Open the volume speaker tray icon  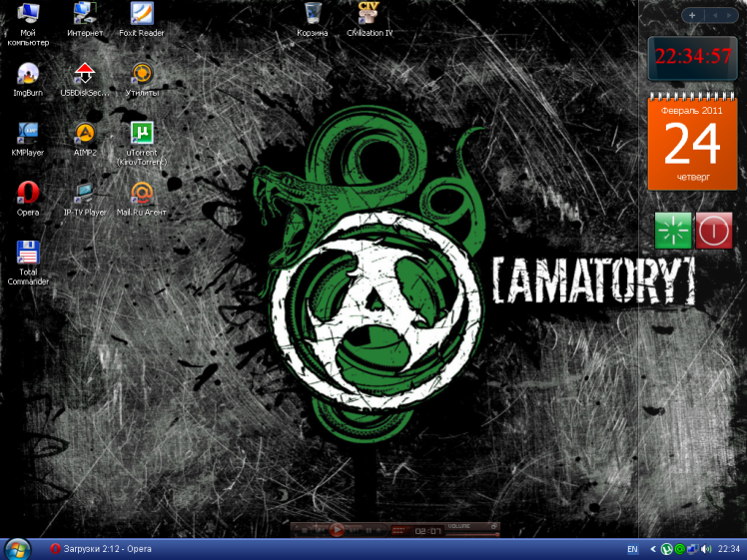click(705, 549)
